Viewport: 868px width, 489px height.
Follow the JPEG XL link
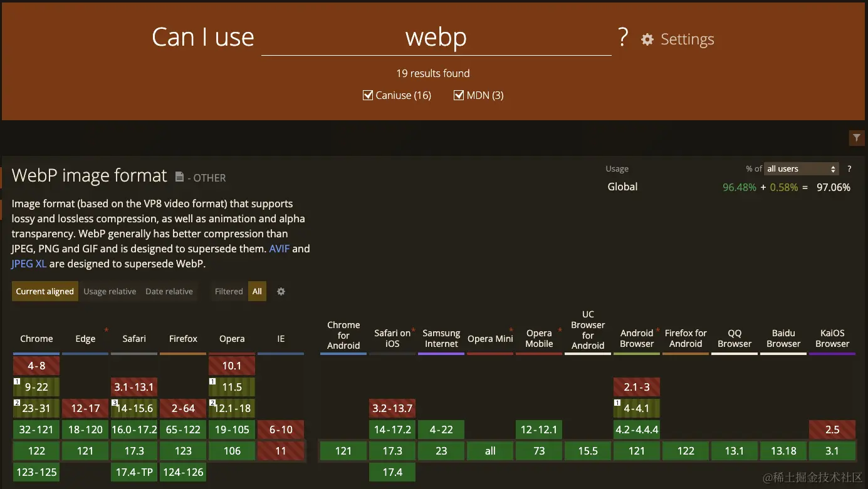tap(29, 264)
